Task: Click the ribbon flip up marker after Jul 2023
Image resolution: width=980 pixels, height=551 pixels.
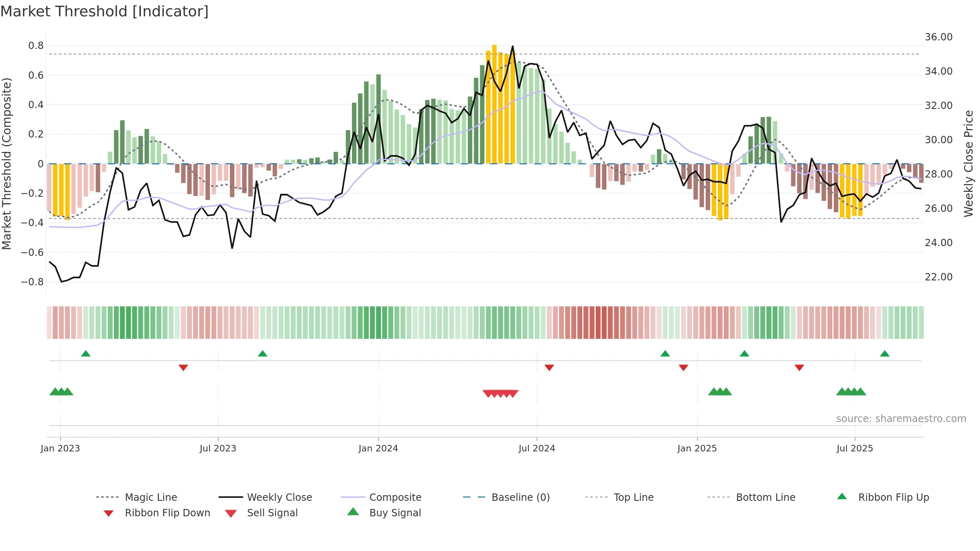Action: coord(263,353)
